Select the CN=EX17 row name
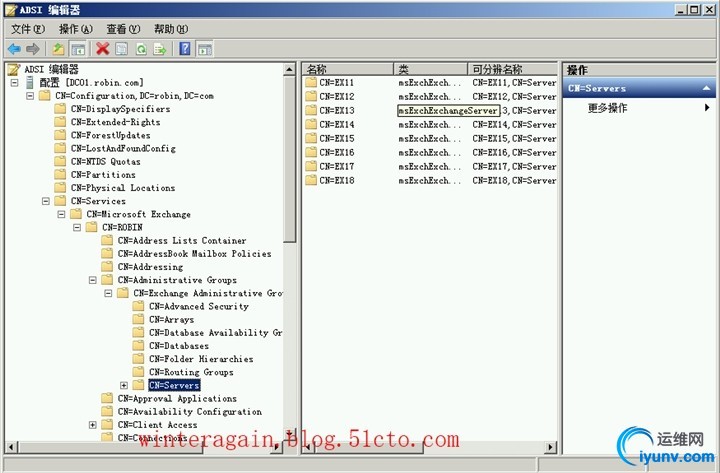The image size is (720, 473). (x=337, y=166)
